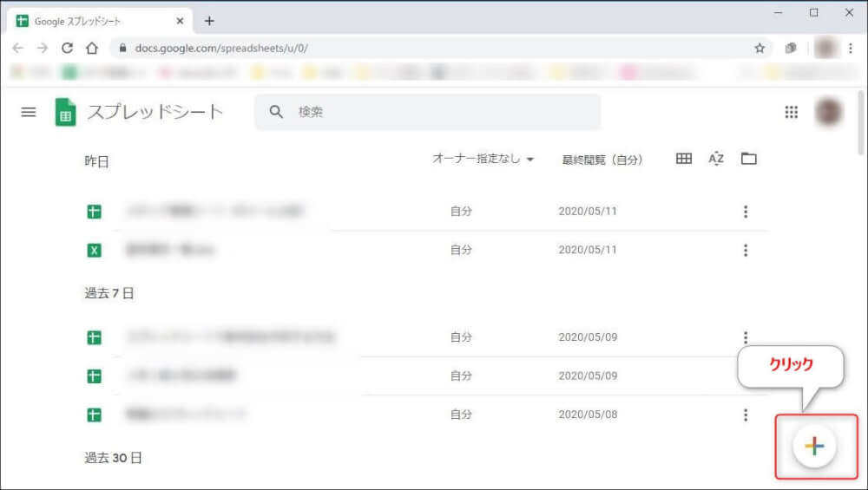Open the file picker folder icon

click(748, 159)
